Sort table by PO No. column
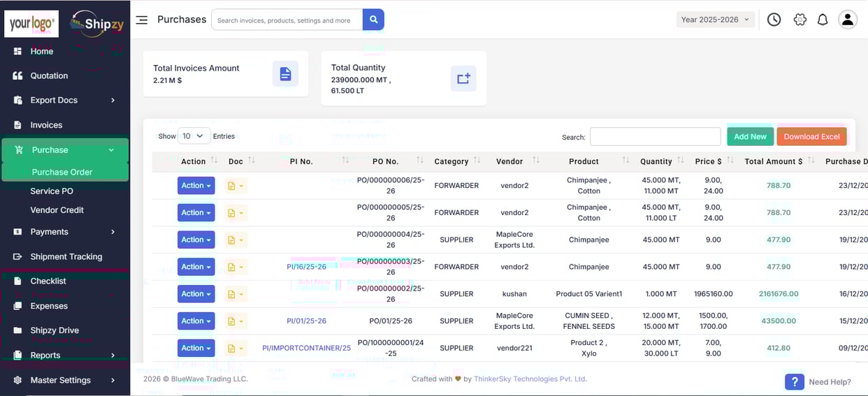 coord(419,161)
